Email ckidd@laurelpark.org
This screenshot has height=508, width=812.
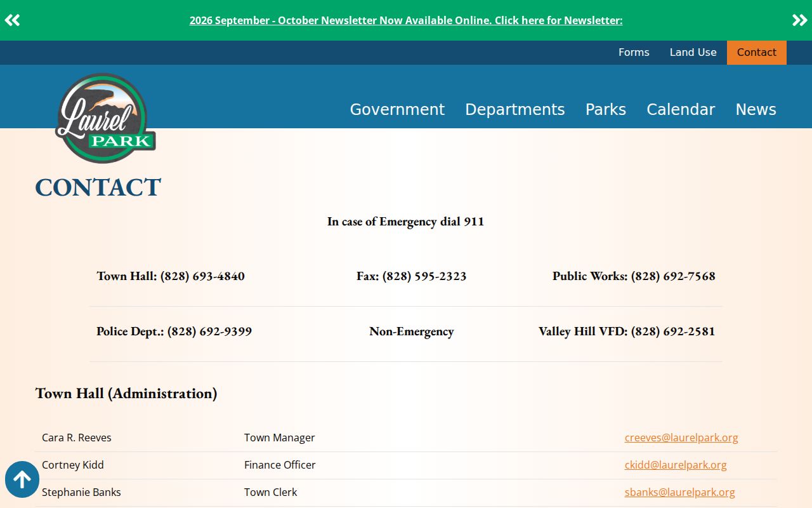point(676,465)
